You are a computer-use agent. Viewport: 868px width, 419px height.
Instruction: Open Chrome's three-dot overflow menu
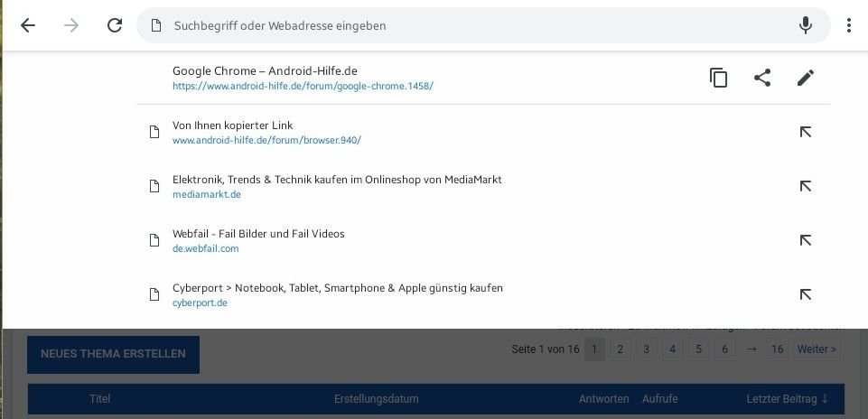(x=849, y=25)
